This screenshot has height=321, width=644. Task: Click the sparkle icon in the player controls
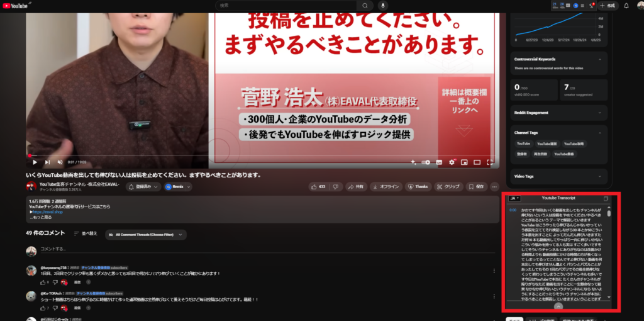click(x=414, y=162)
